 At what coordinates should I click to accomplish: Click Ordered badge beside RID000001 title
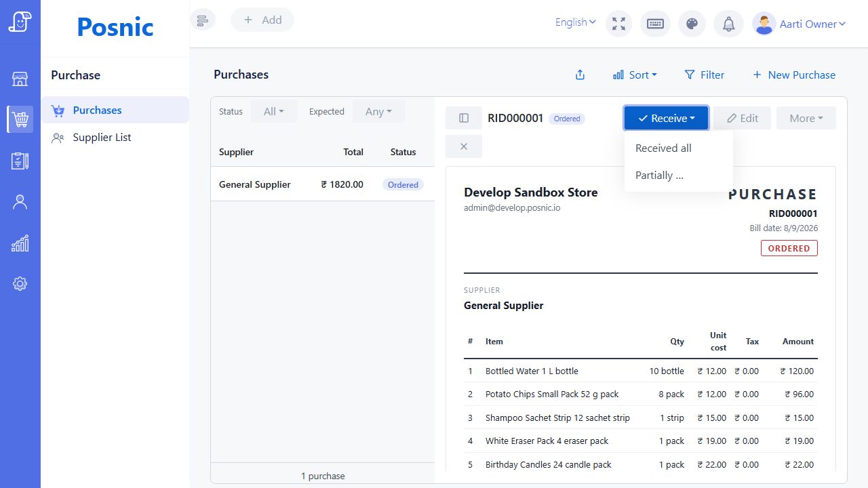[567, 119]
